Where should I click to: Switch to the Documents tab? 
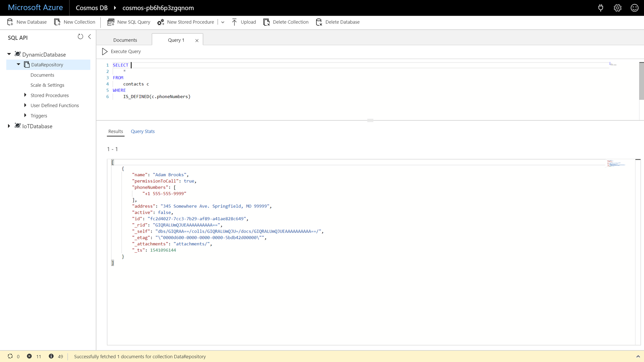click(x=125, y=40)
